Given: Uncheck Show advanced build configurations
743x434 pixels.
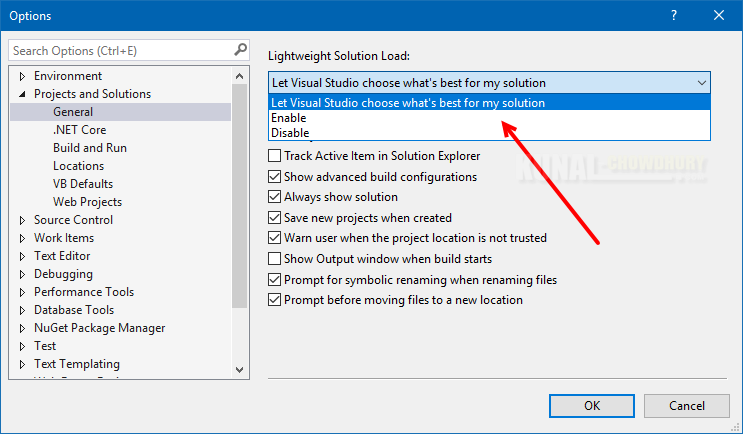Looking at the screenshot, I should 275,177.
